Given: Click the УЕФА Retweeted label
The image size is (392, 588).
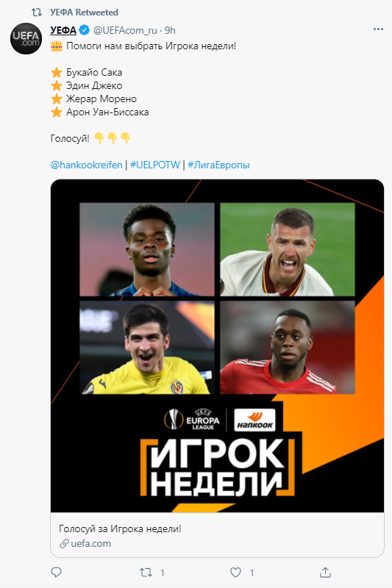Looking at the screenshot, I should (x=84, y=12).
